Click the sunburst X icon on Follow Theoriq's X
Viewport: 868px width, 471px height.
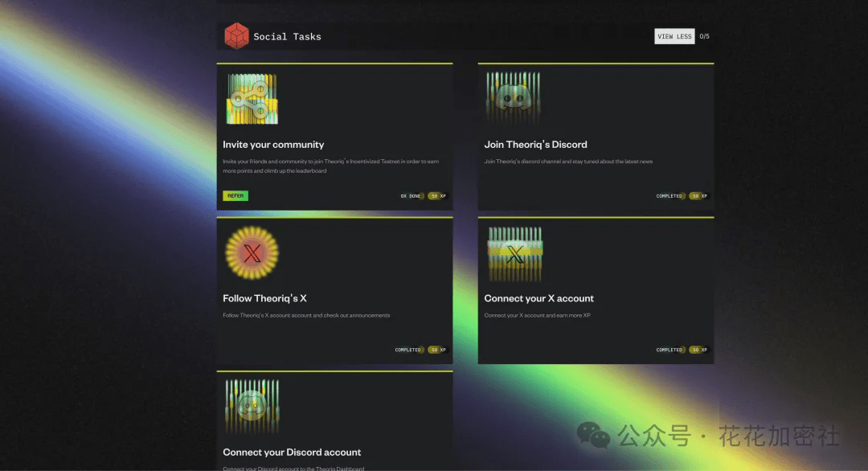click(252, 253)
